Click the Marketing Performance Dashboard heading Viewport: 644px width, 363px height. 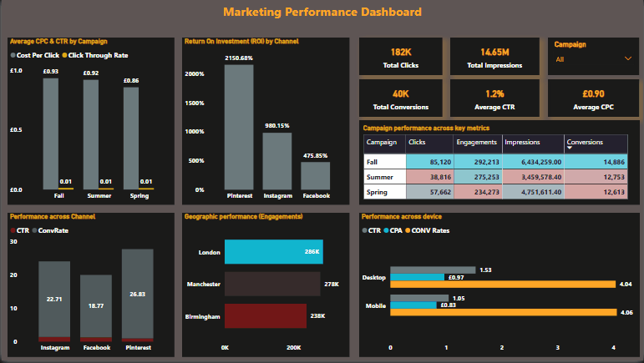[322, 12]
